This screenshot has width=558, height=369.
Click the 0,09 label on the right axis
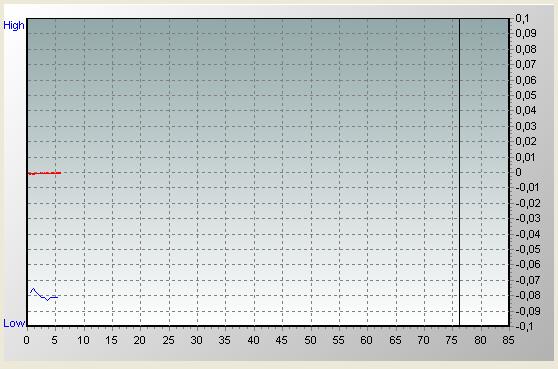coord(526,33)
